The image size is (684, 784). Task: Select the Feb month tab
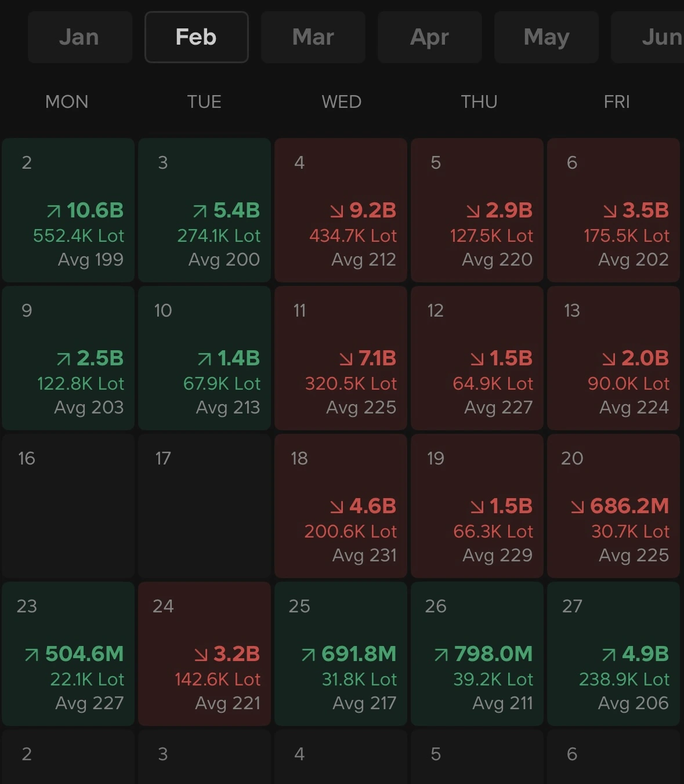(x=196, y=37)
